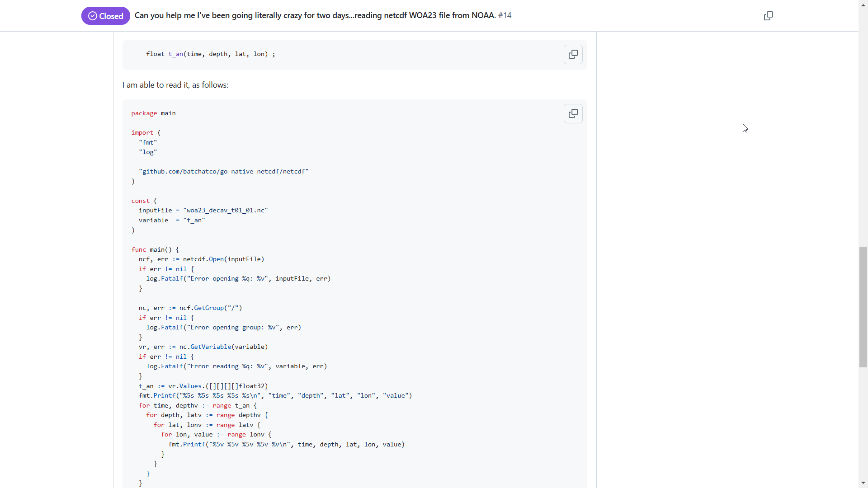Click the 'Error opening group' Fatalf line
The image size is (868, 488).
pyautogui.click(x=223, y=328)
